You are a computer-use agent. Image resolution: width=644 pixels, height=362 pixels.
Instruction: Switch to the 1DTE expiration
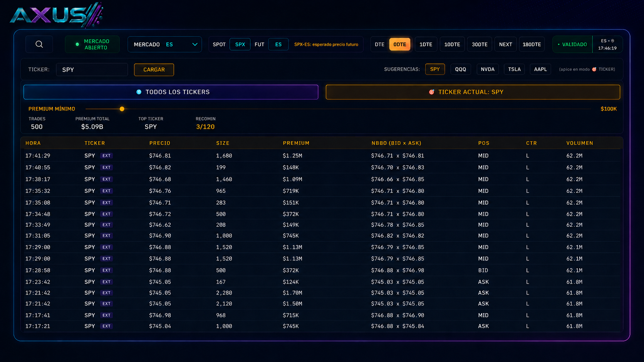[x=426, y=44]
